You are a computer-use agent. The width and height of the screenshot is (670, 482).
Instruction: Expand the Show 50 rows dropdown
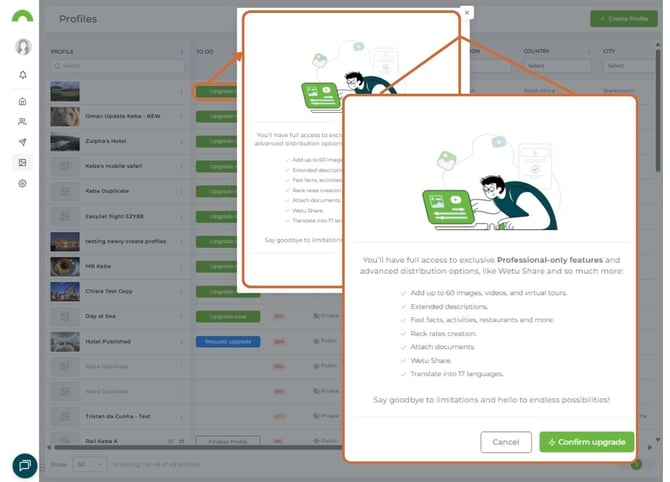[x=90, y=464]
